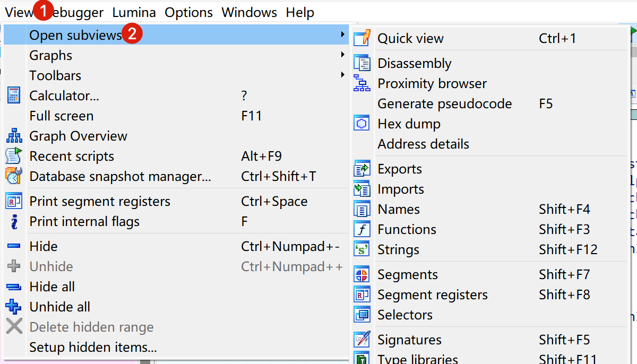637x364 pixels.
Task: Open the Windows menu
Action: pyautogui.click(x=249, y=12)
